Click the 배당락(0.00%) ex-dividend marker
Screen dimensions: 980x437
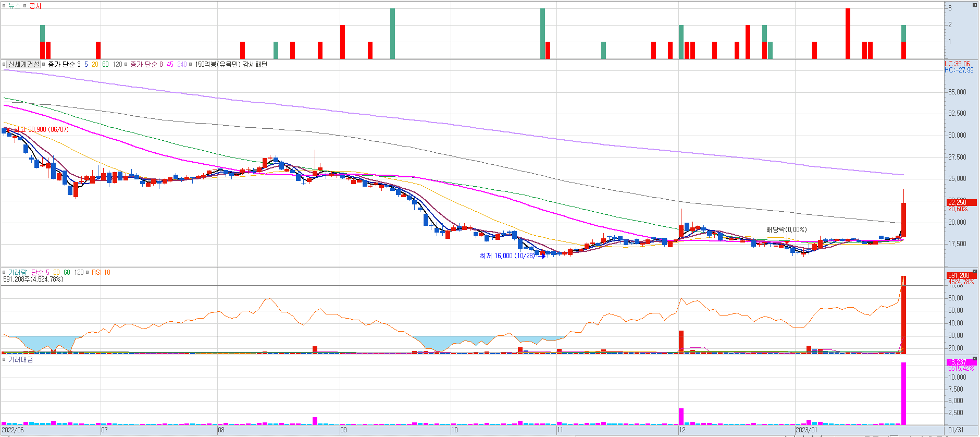(x=786, y=229)
